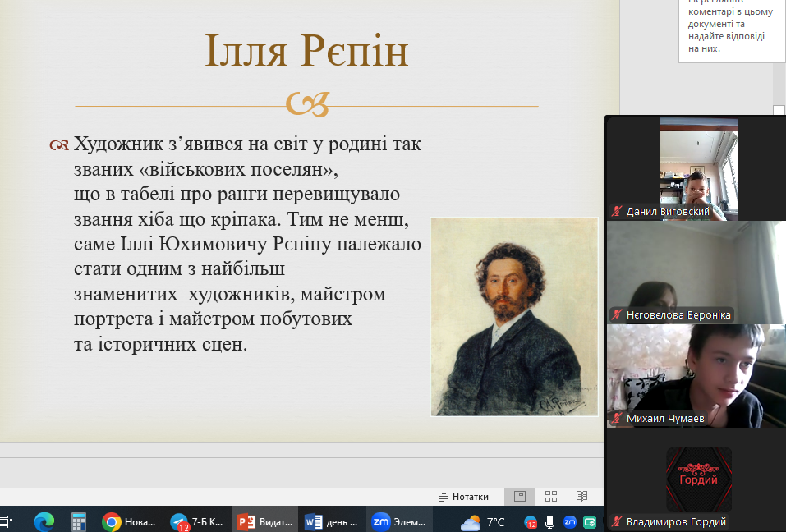Screen dimensions: 786x532
Task: Click muted mic icon beside Данил Виговский
Action: pyautogui.click(x=617, y=211)
